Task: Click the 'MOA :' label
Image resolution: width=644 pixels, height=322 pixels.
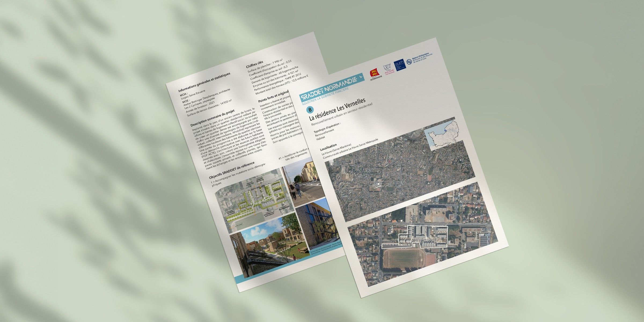Action: click(184, 94)
